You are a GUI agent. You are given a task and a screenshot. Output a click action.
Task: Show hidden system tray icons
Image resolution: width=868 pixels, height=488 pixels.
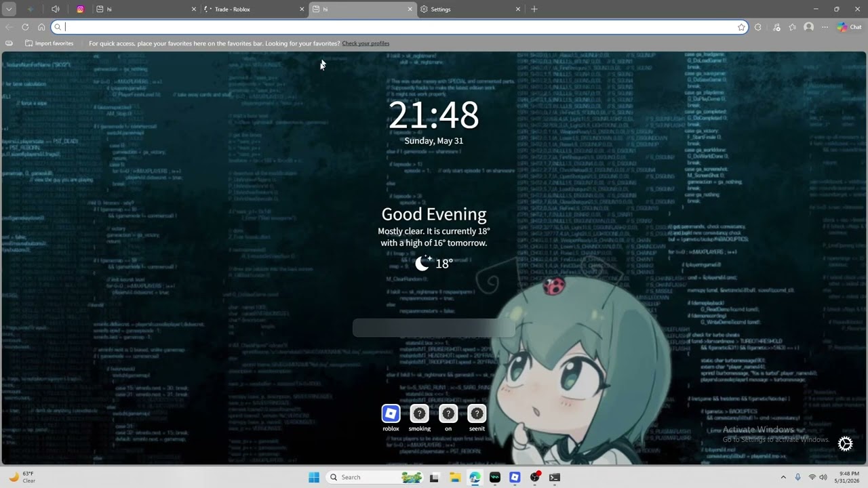(783, 477)
